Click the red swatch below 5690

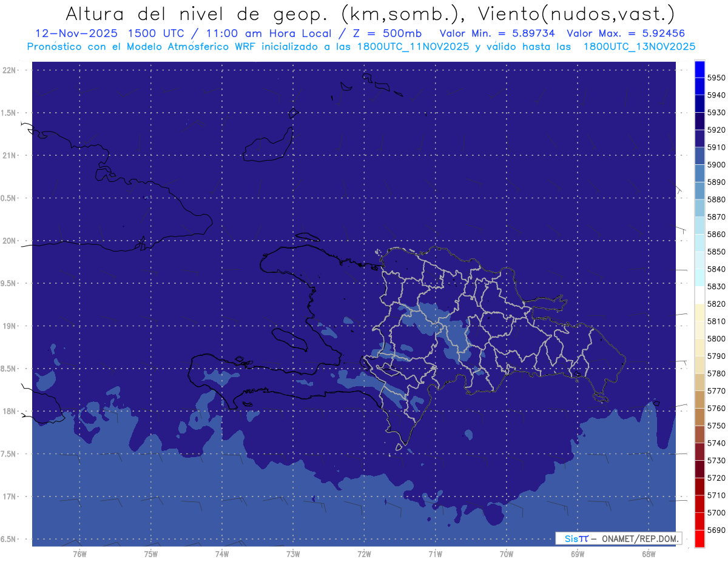699,538
